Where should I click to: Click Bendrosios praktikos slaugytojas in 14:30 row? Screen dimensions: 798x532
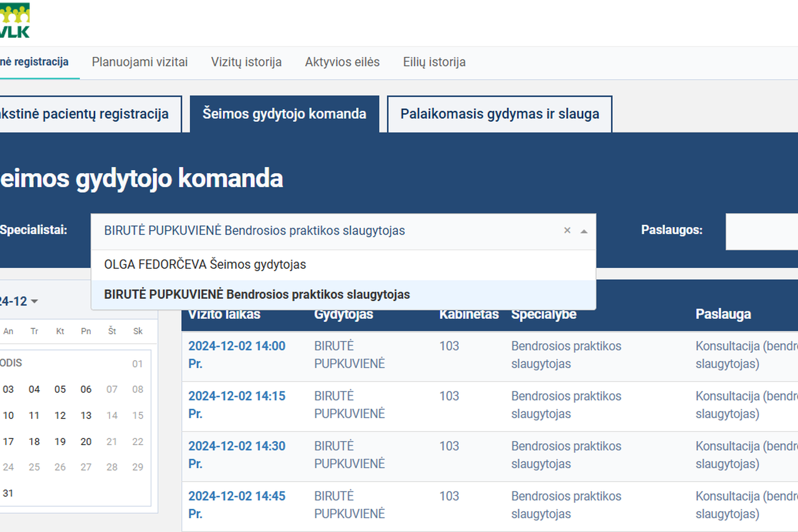(x=566, y=455)
